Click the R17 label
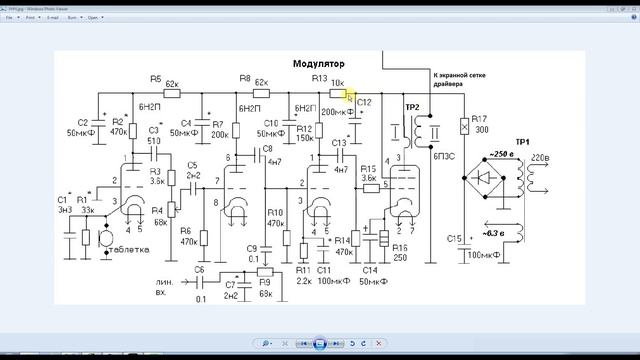This screenshot has width=640, height=360. tap(479, 119)
